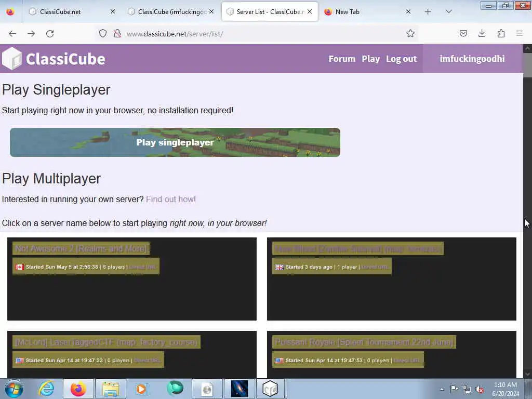This screenshot has height=399, width=532.
Task: Open the Play menu link
Action: point(370,59)
